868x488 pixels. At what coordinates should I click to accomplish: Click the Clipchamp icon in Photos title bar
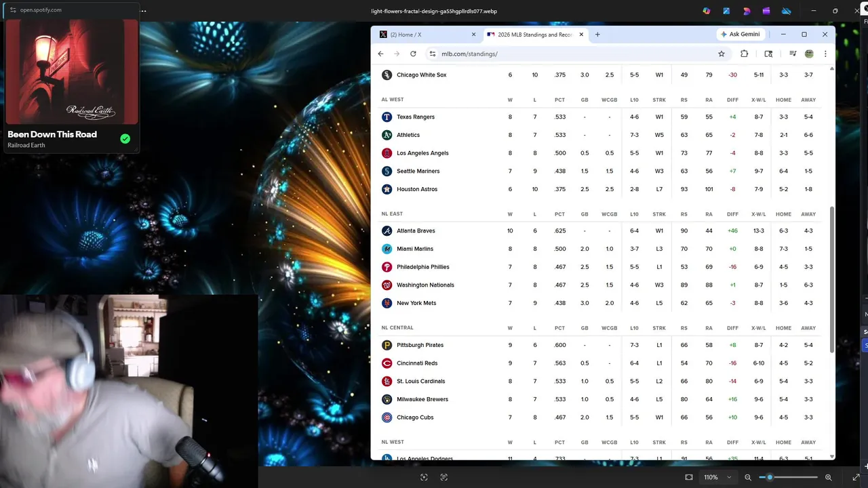pos(766,11)
